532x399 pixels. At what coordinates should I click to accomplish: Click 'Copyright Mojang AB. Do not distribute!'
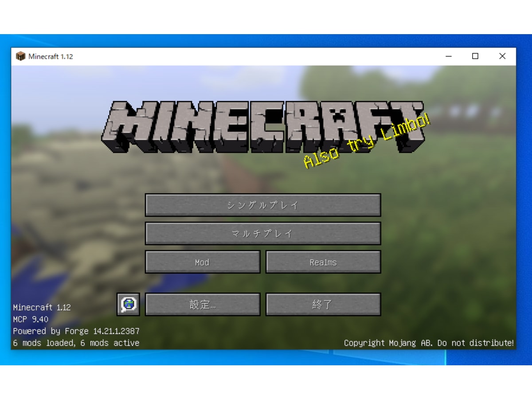click(x=429, y=343)
